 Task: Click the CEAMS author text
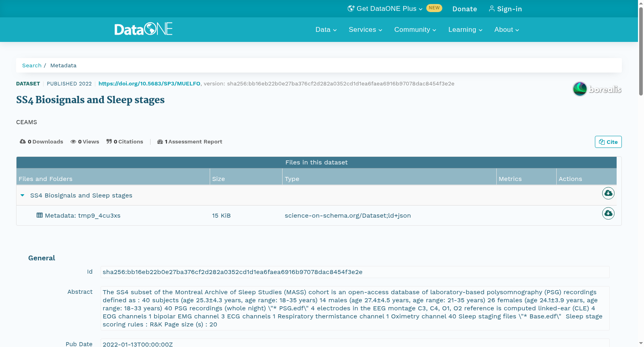click(27, 122)
